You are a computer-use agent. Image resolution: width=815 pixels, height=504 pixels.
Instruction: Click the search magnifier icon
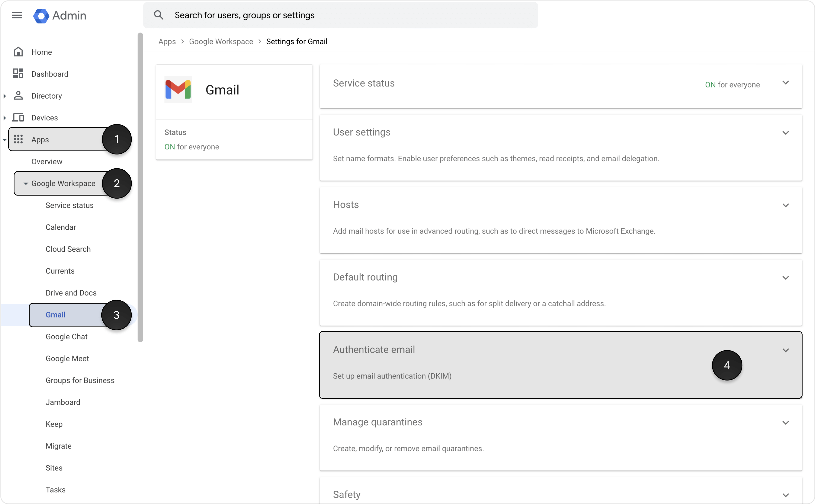[159, 15]
